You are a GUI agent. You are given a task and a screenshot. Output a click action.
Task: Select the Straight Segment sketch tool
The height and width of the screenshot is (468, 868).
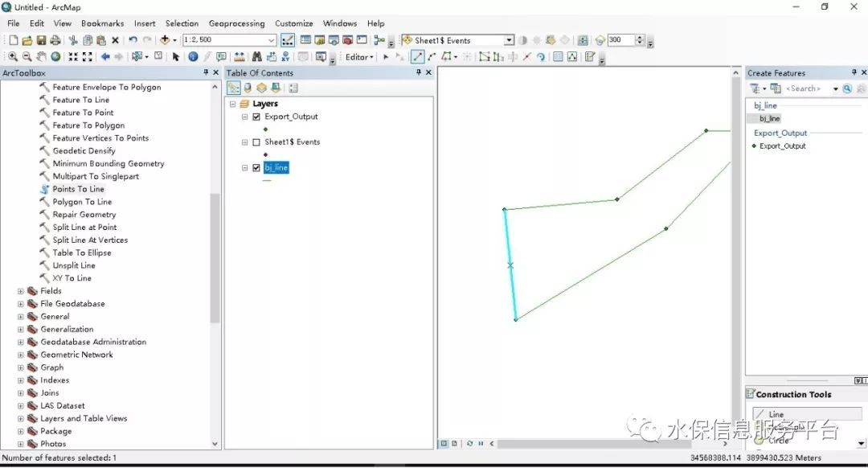click(x=418, y=56)
